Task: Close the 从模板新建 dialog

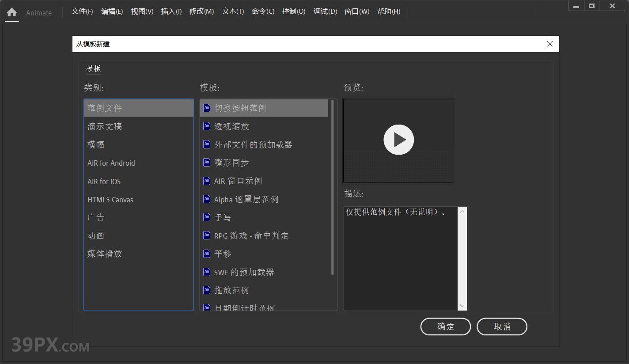Action: pos(550,44)
